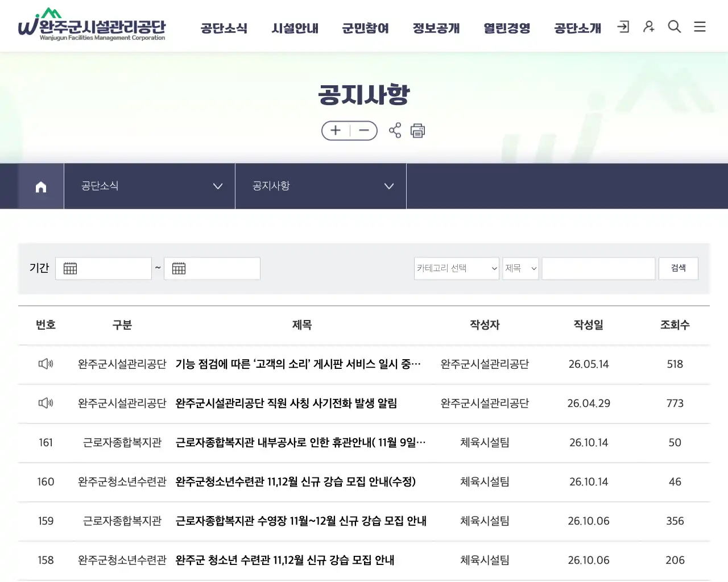
Task: Click view count 518
Action: click(x=675, y=364)
